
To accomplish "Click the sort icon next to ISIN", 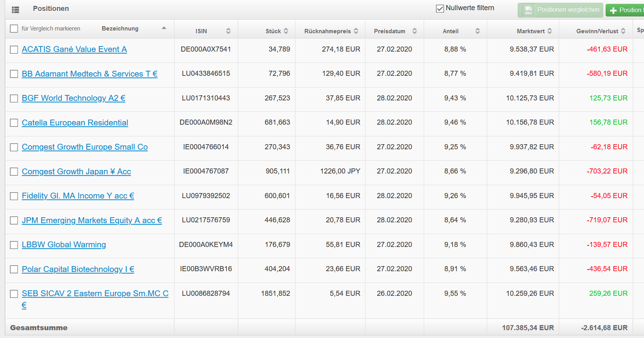I will pyautogui.click(x=228, y=31).
